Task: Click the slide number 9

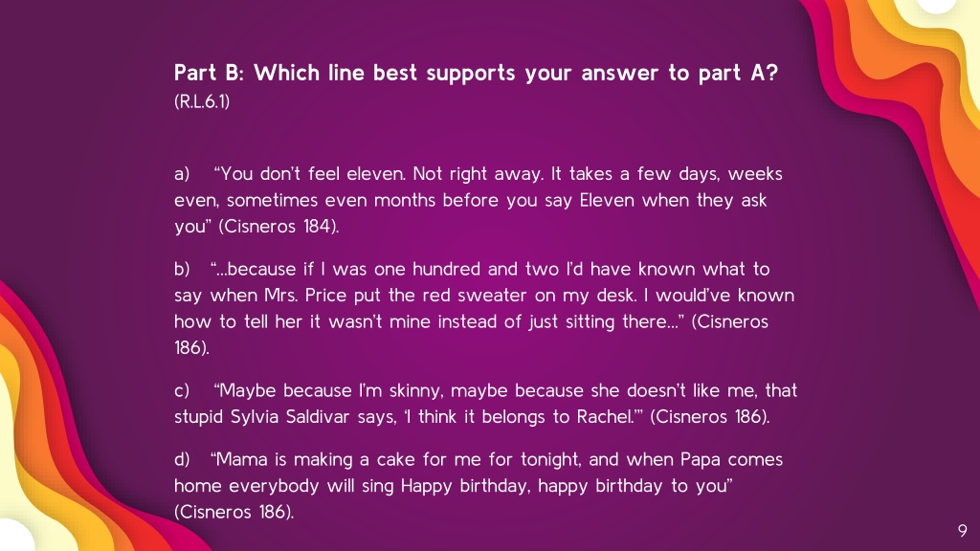Action: point(963,531)
